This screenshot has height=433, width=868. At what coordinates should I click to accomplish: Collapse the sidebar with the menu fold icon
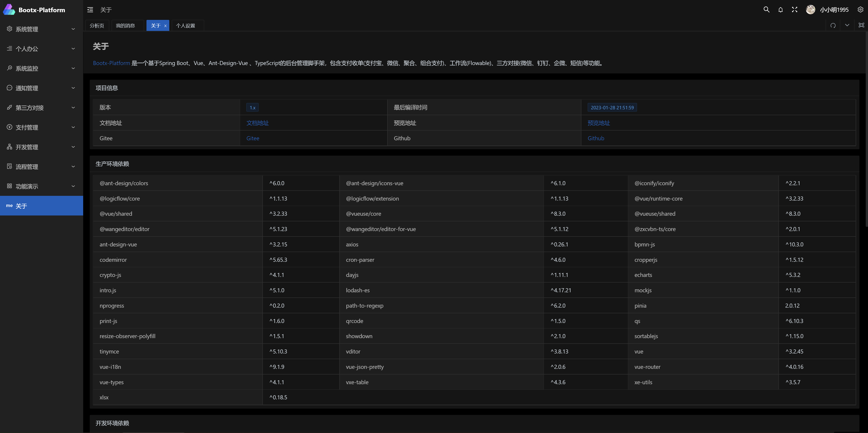tap(90, 10)
